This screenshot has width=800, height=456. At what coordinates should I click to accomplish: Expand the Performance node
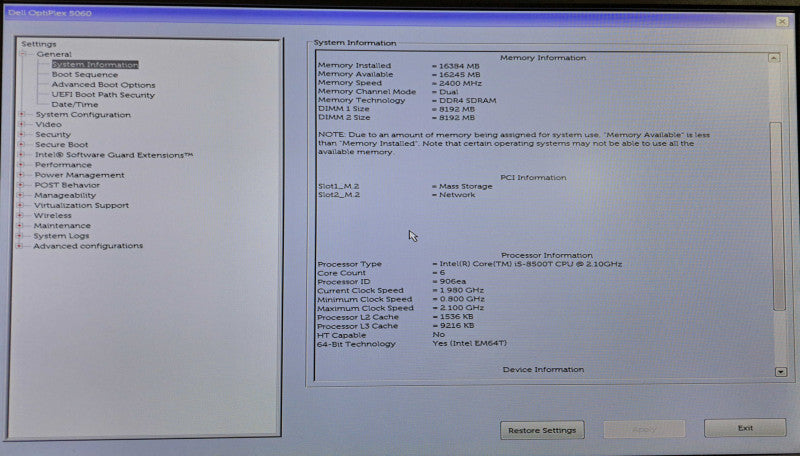pos(21,165)
